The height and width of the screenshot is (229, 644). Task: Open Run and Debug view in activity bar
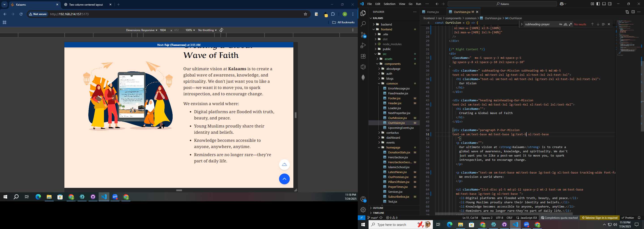pyautogui.click(x=363, y=45)
